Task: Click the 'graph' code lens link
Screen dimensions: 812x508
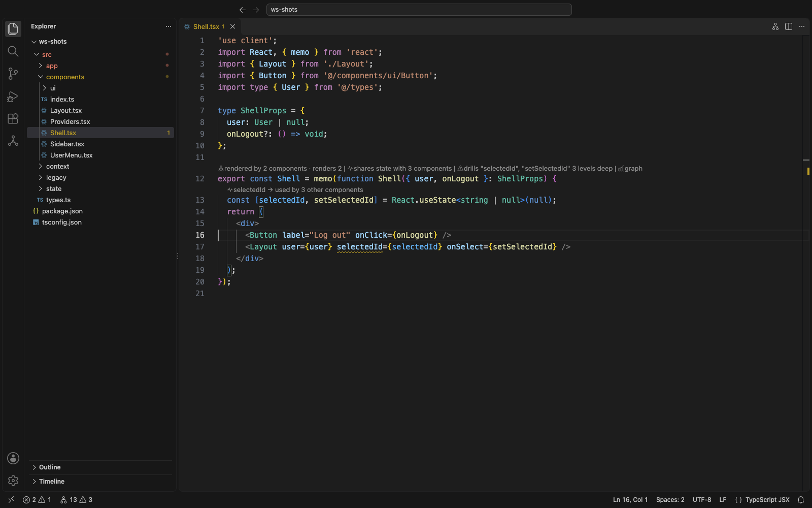Action: tap(630, 169)
